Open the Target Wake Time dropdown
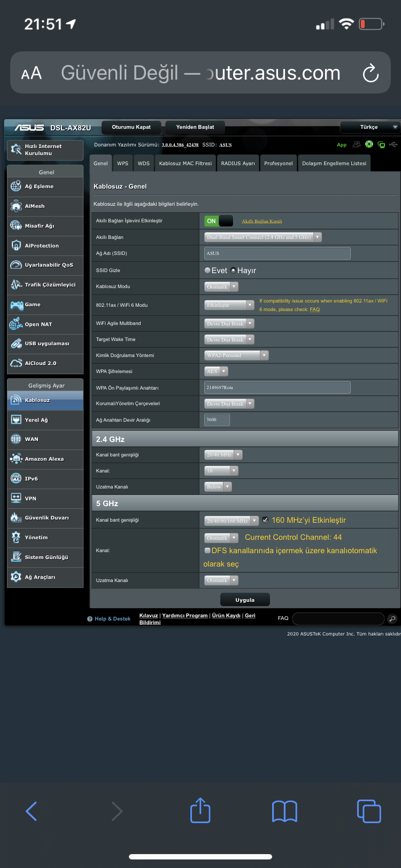Image resolution: width=401 pixels, height=868 pixels. [229, 339]
